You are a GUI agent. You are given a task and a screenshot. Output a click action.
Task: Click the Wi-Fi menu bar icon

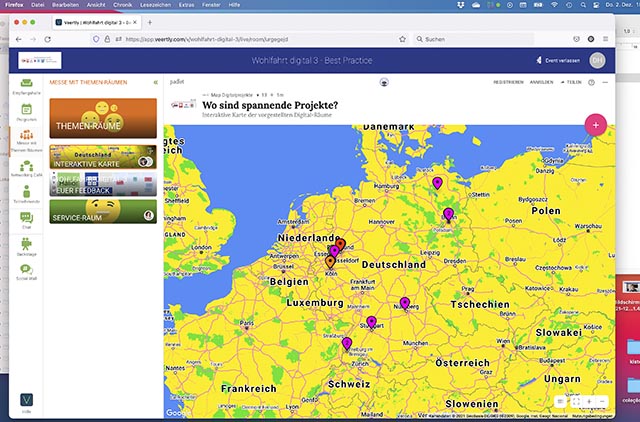point(554,5)
